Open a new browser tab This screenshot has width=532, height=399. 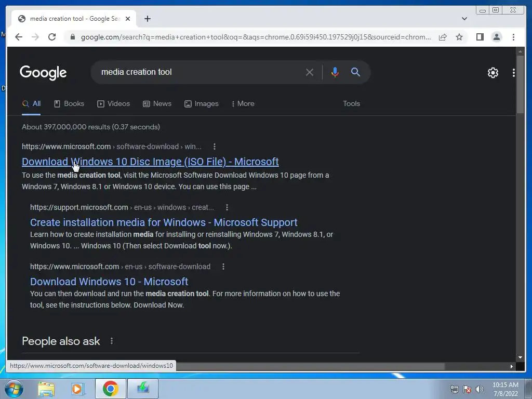147,19
